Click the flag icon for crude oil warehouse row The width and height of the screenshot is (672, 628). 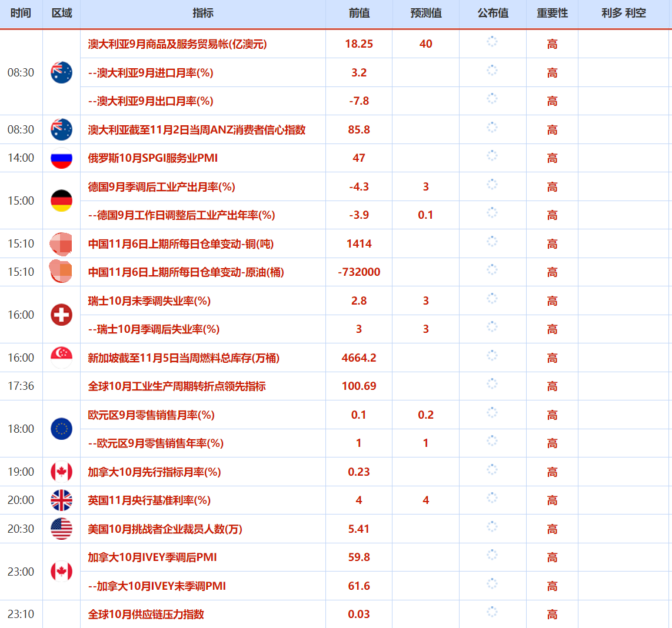[x=61, y=272]
